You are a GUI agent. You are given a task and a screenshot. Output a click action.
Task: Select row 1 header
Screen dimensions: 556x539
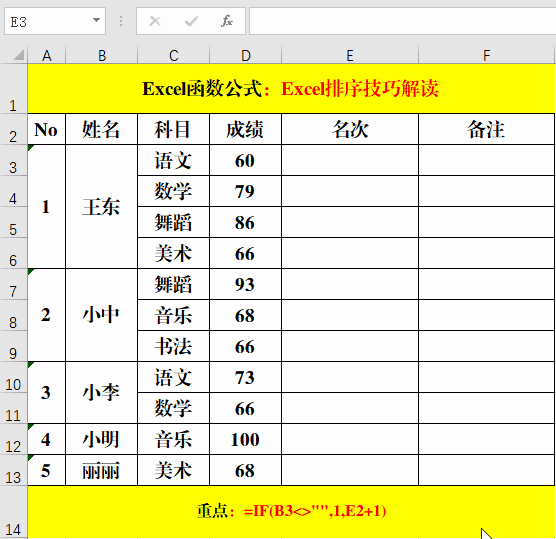pyautogui.click(x=13, y=89)
